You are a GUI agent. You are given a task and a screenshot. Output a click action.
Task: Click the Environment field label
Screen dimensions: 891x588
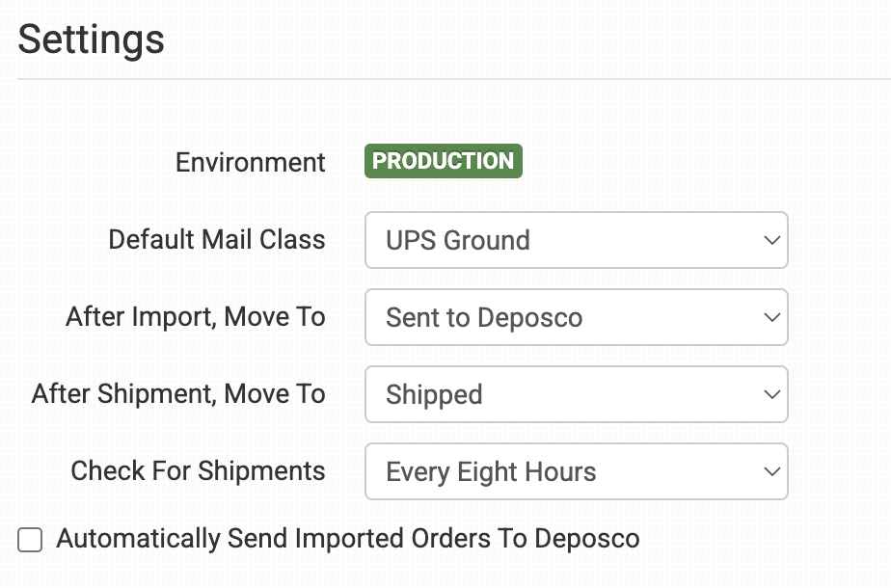(251, 162)
